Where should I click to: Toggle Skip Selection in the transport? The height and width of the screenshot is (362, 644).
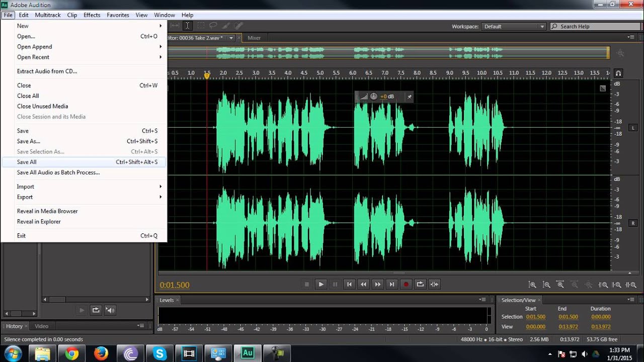pyautogui.click(x=434, y=284)
